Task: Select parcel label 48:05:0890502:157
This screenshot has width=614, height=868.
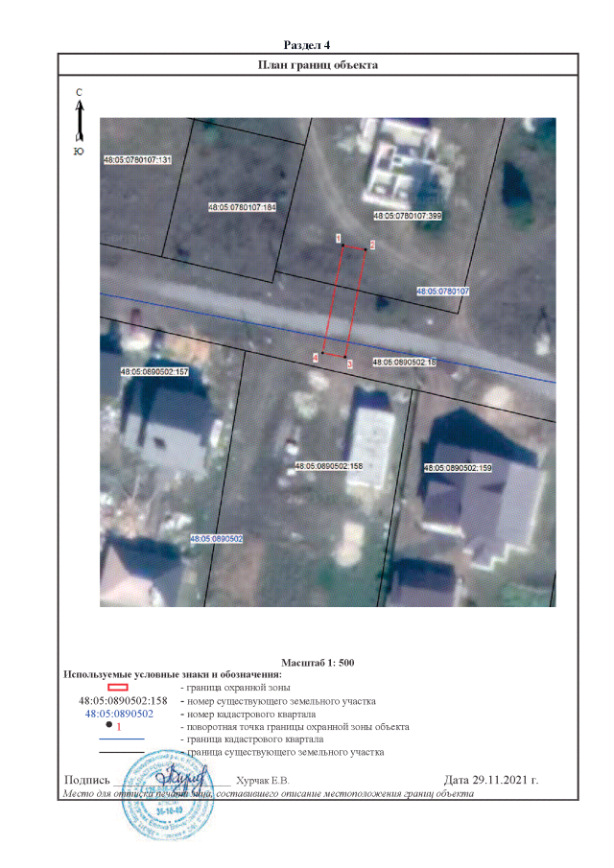Action: pyautogui.click(x=151, y=371)
